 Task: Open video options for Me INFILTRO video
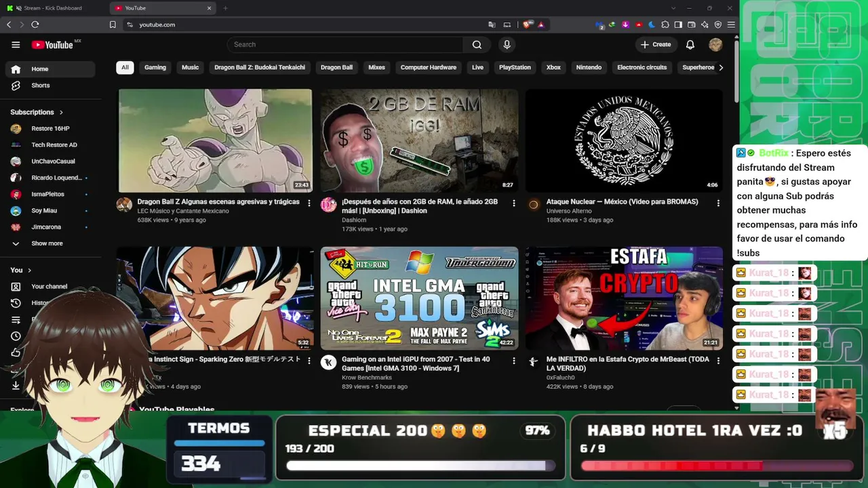point(719,361)
